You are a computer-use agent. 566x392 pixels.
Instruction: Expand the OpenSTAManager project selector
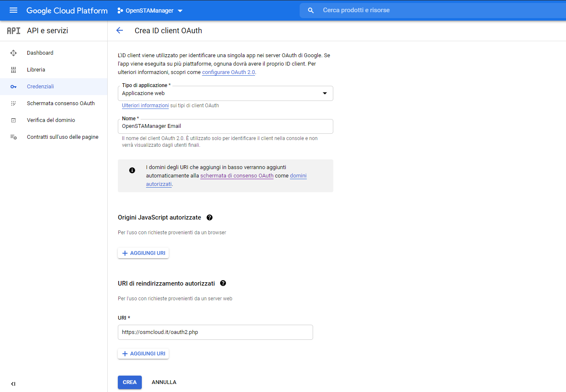click(x=150, y=11)
